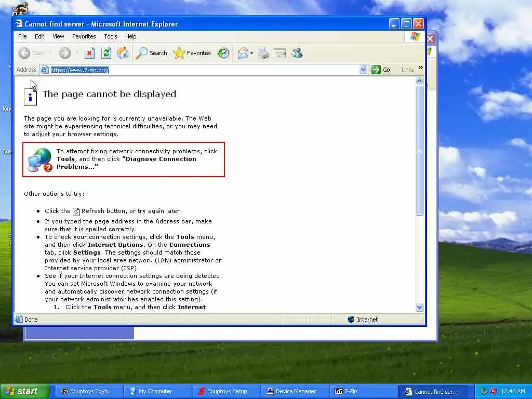Click the network diagnostics globe icon
532x399 pixels.
point(39,159)
